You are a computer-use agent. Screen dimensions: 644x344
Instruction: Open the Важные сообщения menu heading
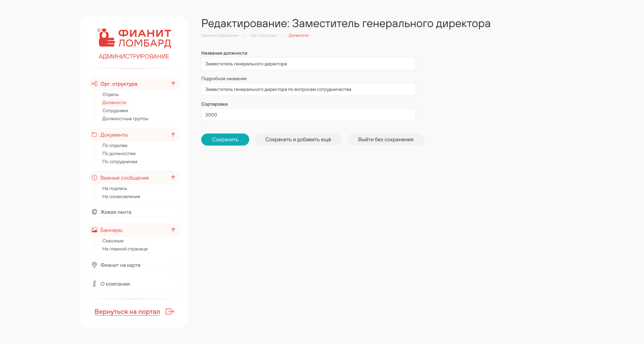134,178
